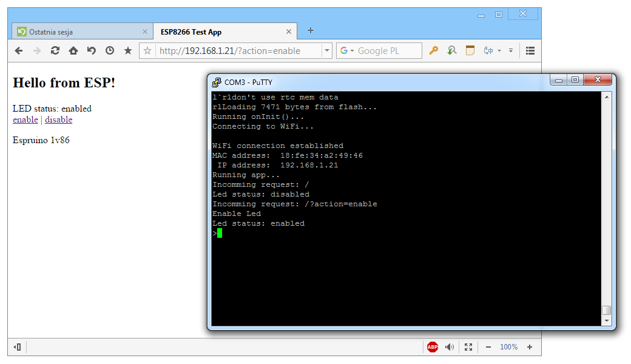Zoom in using the plus button

(530, 347)
